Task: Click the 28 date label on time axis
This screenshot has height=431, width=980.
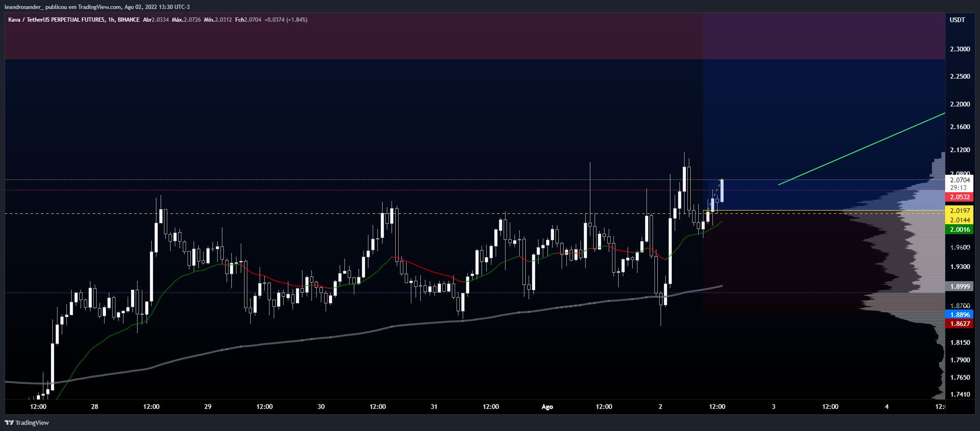Action: point(95,407)
